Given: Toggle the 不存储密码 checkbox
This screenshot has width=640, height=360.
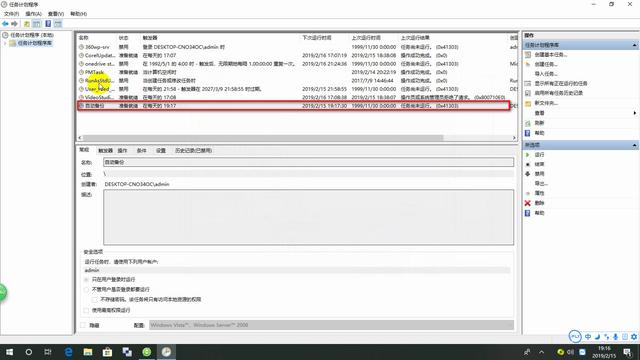Looking at the screenshot, I should (95, 300).
